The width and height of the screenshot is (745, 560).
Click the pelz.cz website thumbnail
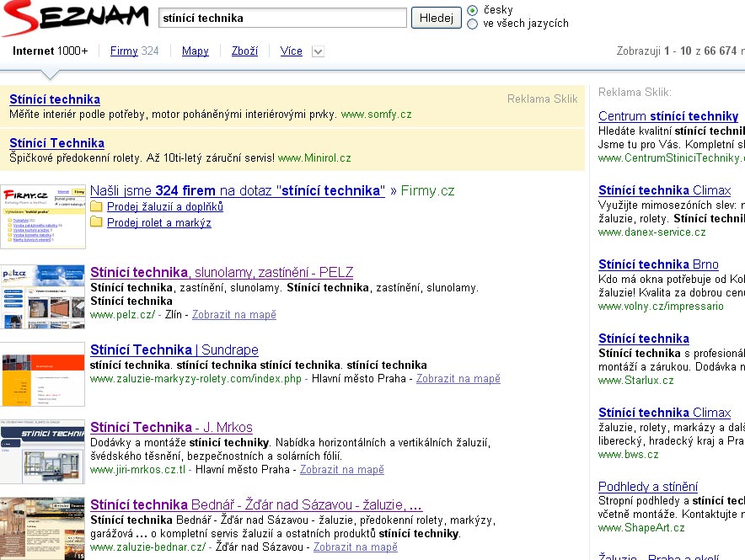coord(43,296)
